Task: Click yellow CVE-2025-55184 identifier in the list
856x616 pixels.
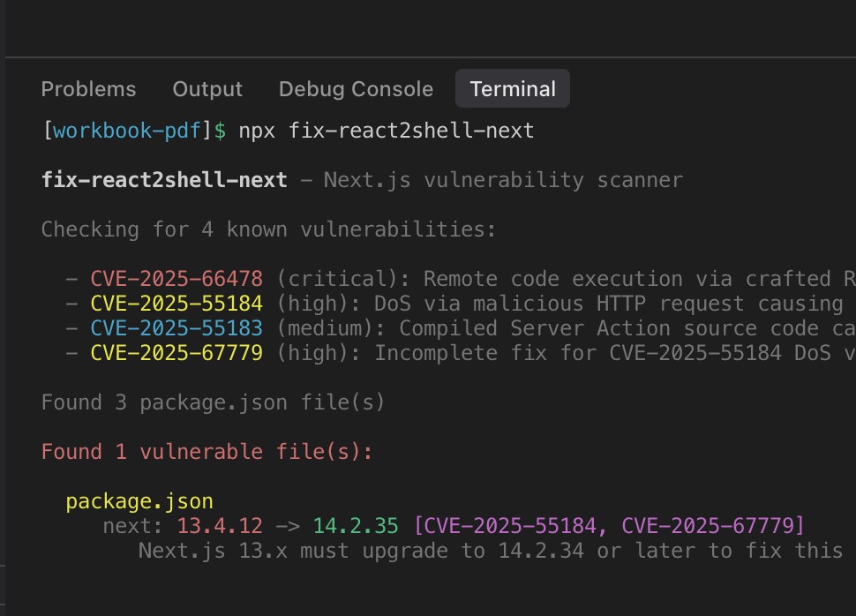Action: 176,304
